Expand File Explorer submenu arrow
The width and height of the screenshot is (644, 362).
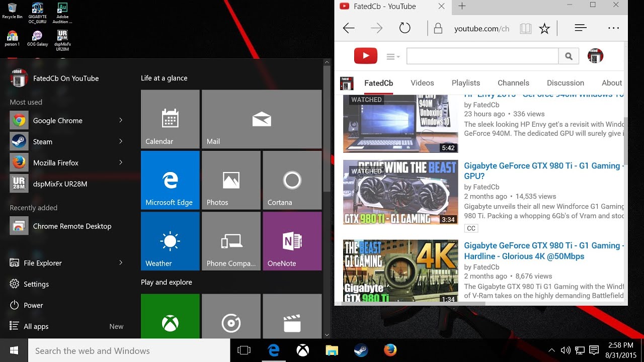coord(121,262)
